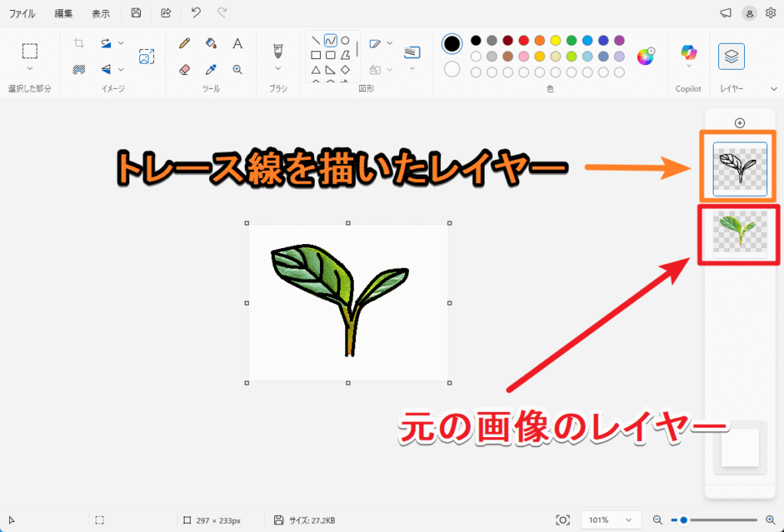784x532 pixels.
Task: Open the ファイル menu
Action: click(x=22, y=14)
